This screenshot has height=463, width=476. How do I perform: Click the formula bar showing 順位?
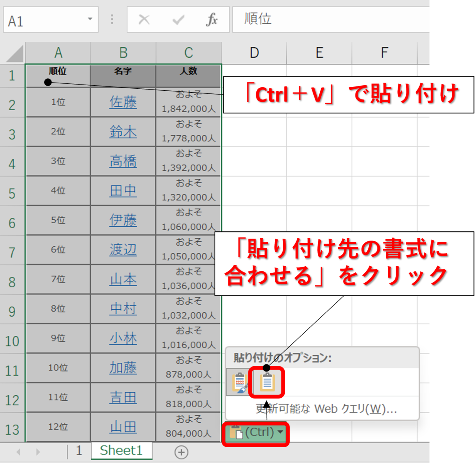(x=330, y=19)
